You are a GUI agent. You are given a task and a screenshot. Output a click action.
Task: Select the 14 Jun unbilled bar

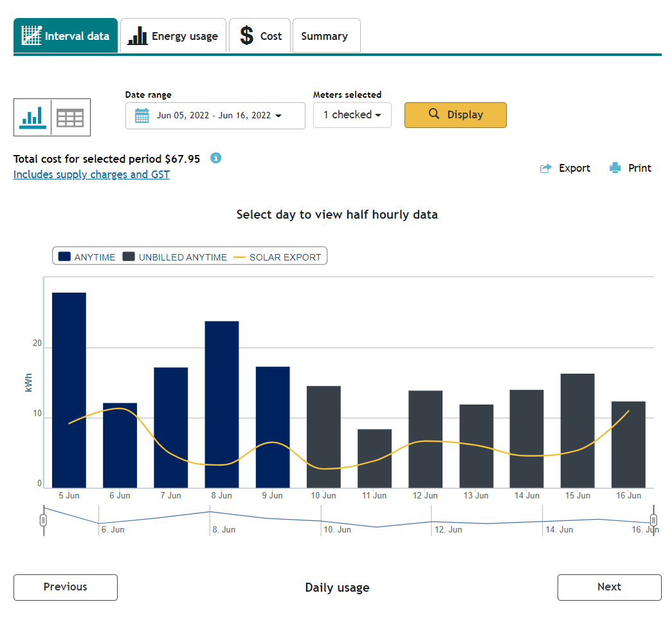(x=527, y=439)
